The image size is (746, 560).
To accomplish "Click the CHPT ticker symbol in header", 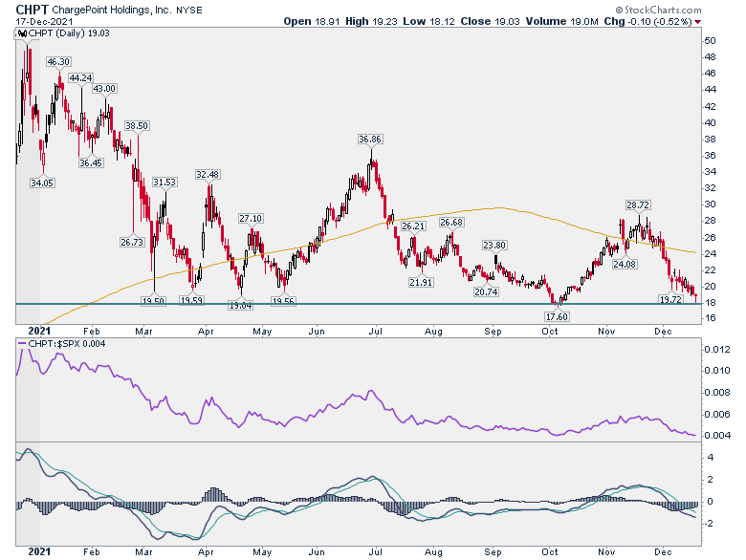I will [32, 10].
